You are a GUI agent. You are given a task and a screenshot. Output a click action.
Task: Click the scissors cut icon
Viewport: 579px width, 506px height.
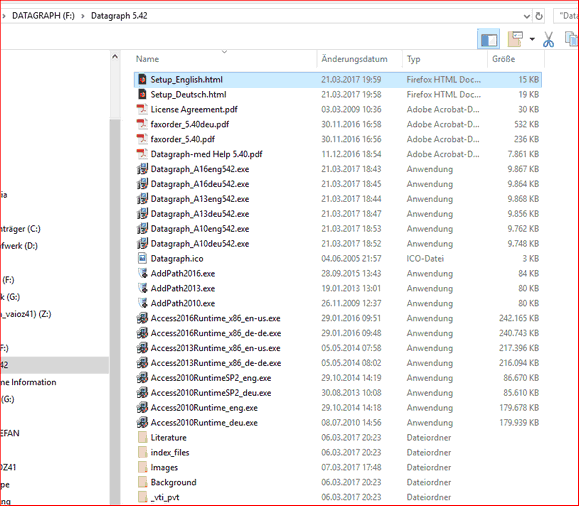(x=548, y=39)
